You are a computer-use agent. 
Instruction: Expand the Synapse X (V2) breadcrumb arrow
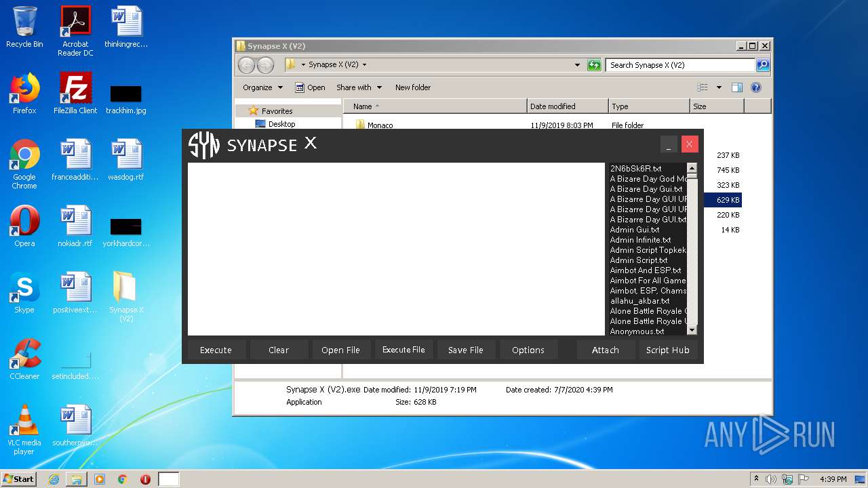tap(364, 65)
